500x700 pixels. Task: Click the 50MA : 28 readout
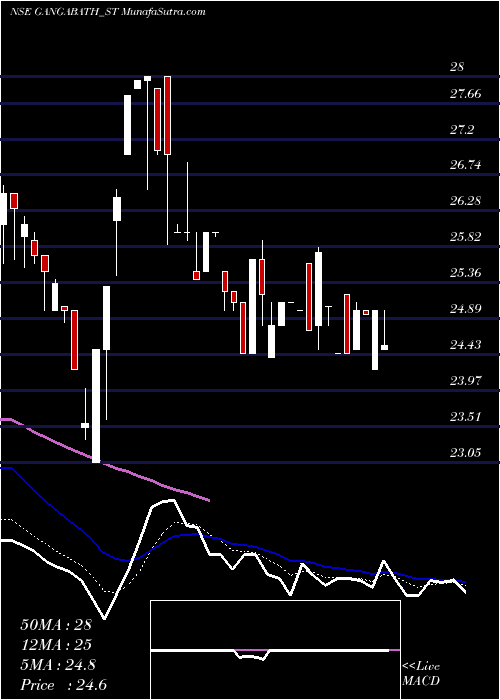click(56, 625)
